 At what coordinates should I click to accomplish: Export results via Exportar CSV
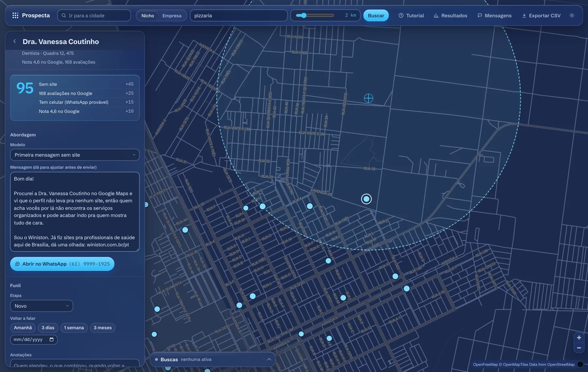541,15
